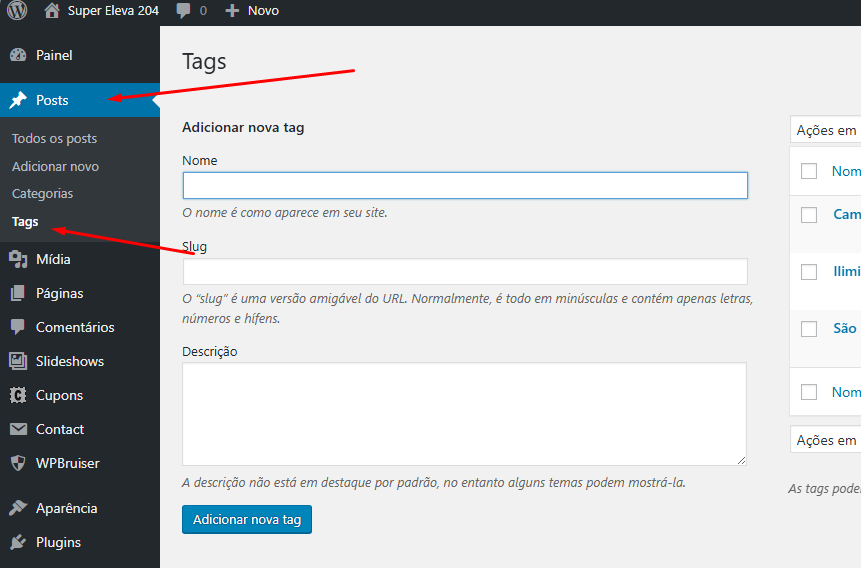Viewport: 861px width, 568px height.
Task: Select the checkbox for the Ilimi tag row
Action: point(809,271)
